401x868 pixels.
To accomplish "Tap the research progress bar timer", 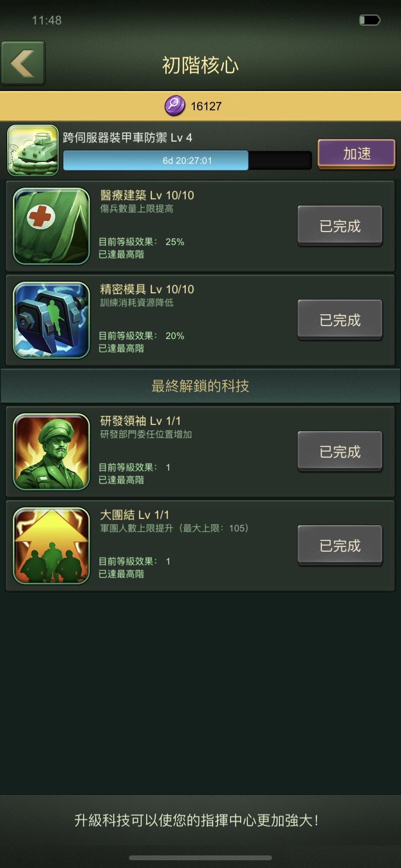I will (187, 160).
